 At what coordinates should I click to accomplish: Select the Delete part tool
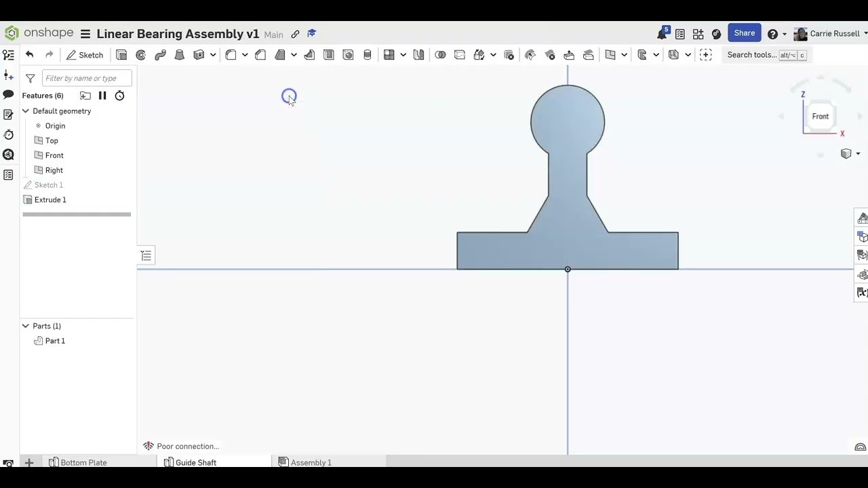pyautogui.click(x=509, y=55)
